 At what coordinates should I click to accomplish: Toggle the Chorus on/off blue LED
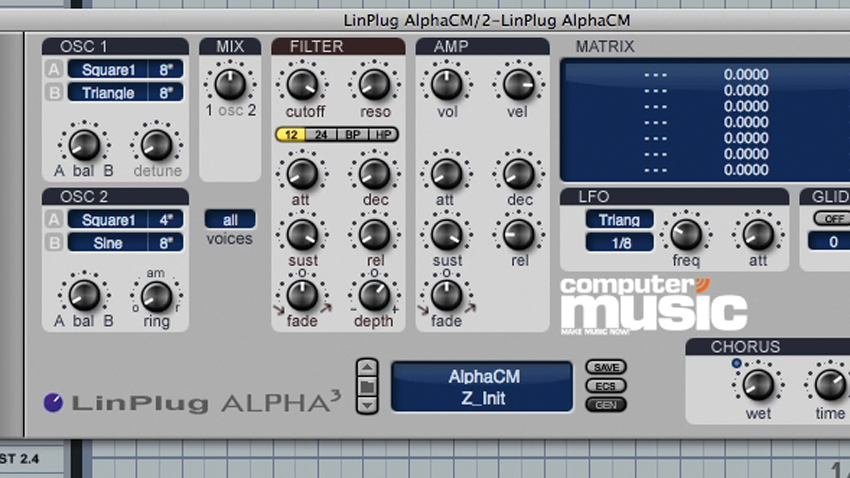(x=736, y=363)
